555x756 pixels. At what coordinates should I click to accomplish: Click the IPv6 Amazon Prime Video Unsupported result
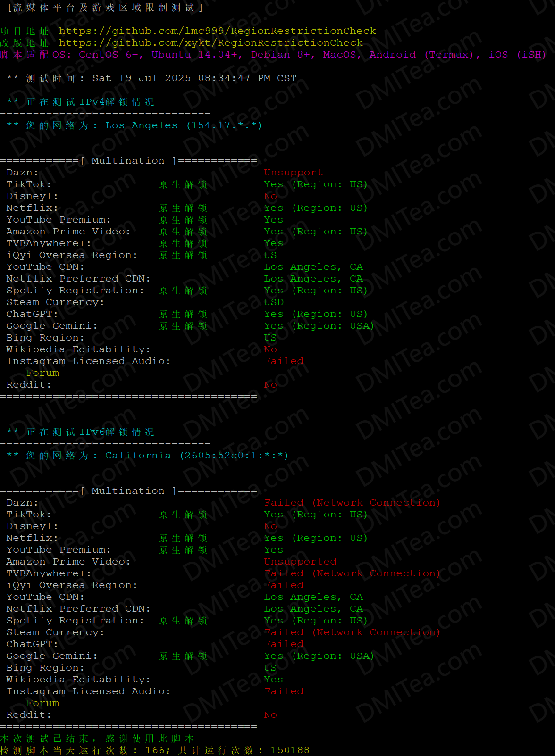point(300,562)
